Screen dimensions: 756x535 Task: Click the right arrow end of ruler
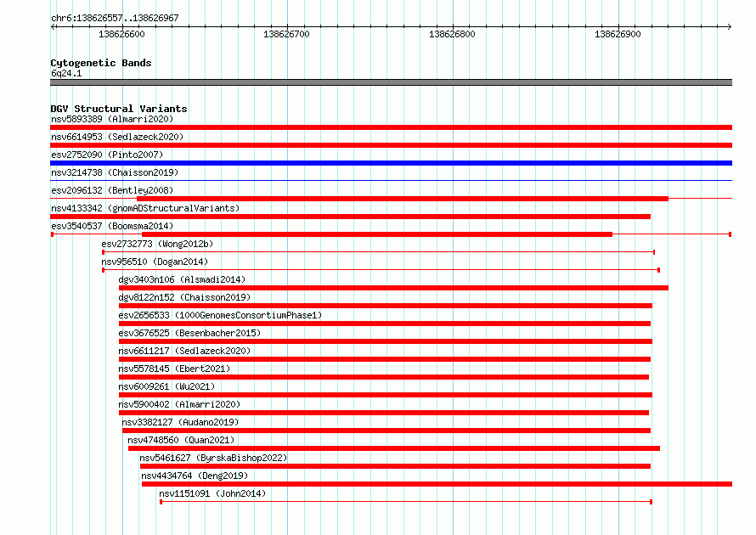click(x=729, y=26)
